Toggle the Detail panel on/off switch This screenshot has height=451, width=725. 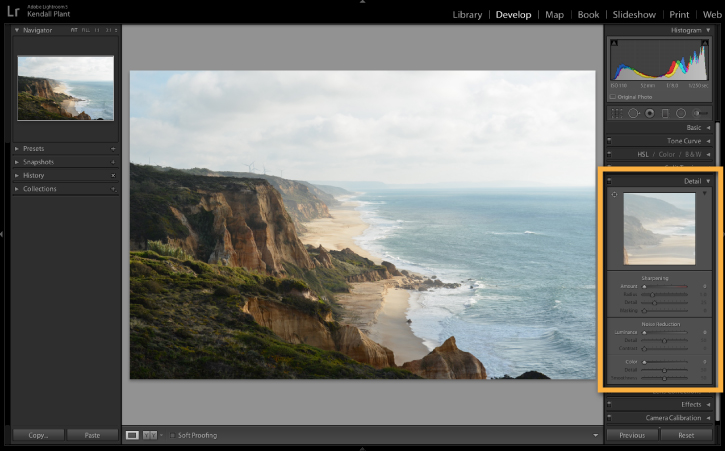pos(609,181)
